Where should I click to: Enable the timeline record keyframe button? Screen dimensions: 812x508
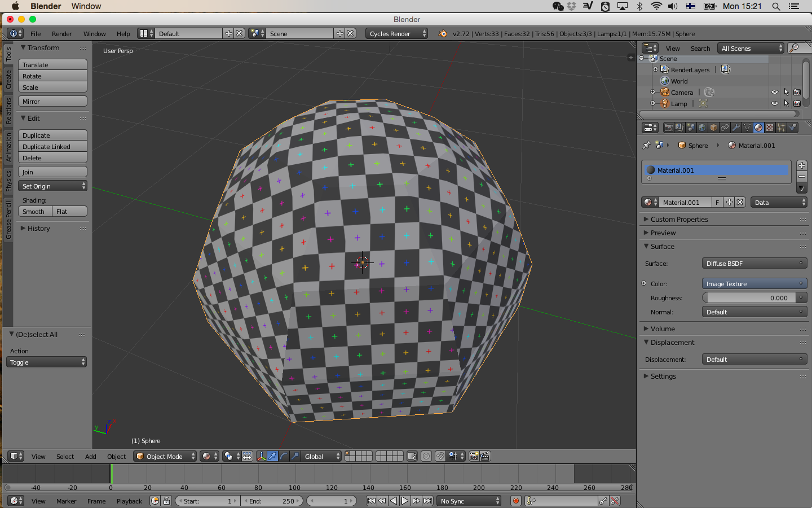515,501
